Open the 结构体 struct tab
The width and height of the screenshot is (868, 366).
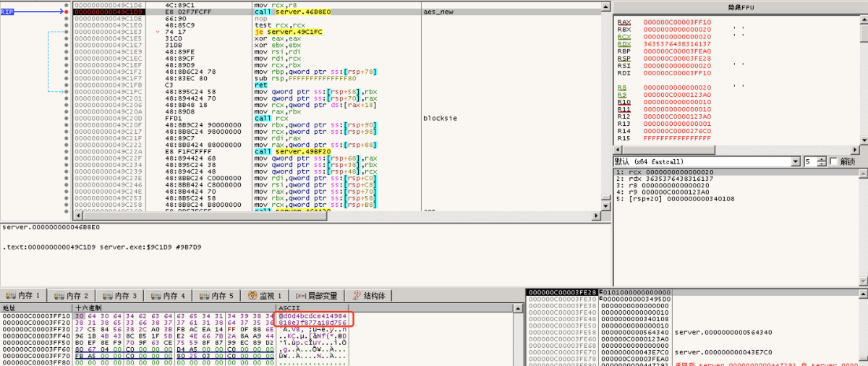pyautogui.click(x=369, y=296)
